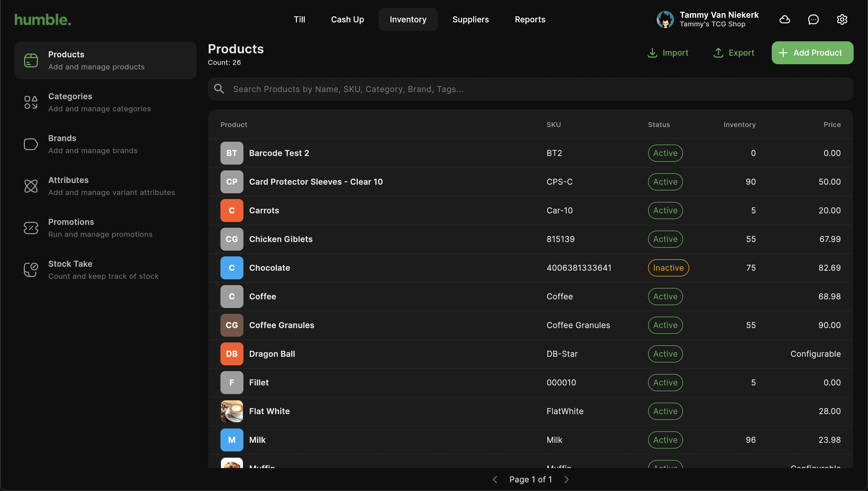Click the Inactive status badge on Chocolate
Image resolution: width=868 pixels, height=491 pixels.
(668, 268)
